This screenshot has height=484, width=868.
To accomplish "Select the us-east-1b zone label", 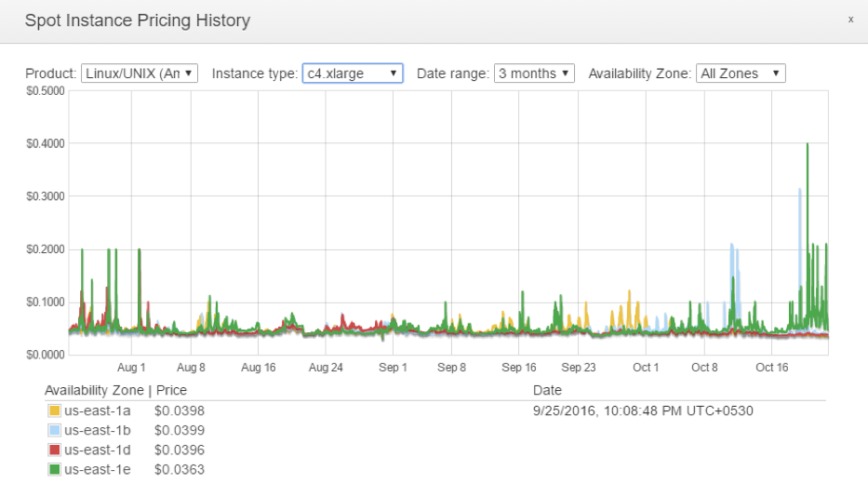I will coord(97,430).
